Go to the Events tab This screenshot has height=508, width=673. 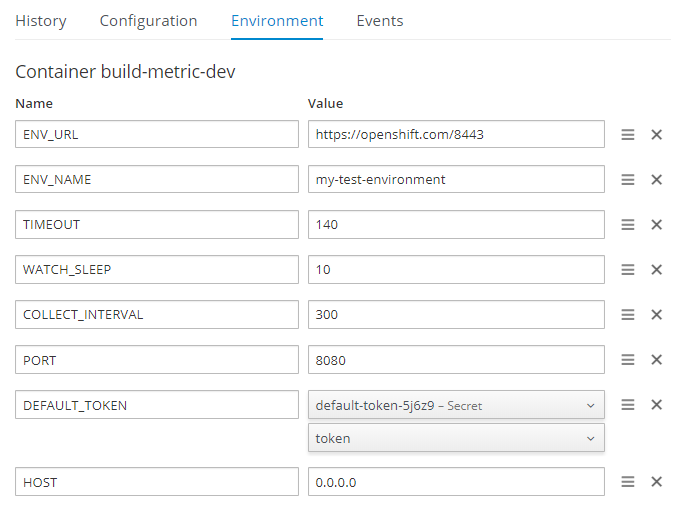pyautogui.click(x=380, y=21)
